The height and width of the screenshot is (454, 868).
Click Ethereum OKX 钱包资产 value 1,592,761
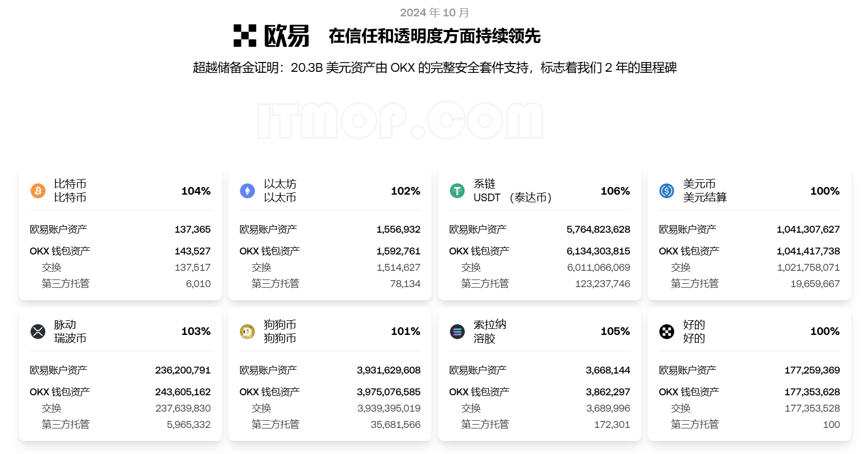tap(399, 251)
